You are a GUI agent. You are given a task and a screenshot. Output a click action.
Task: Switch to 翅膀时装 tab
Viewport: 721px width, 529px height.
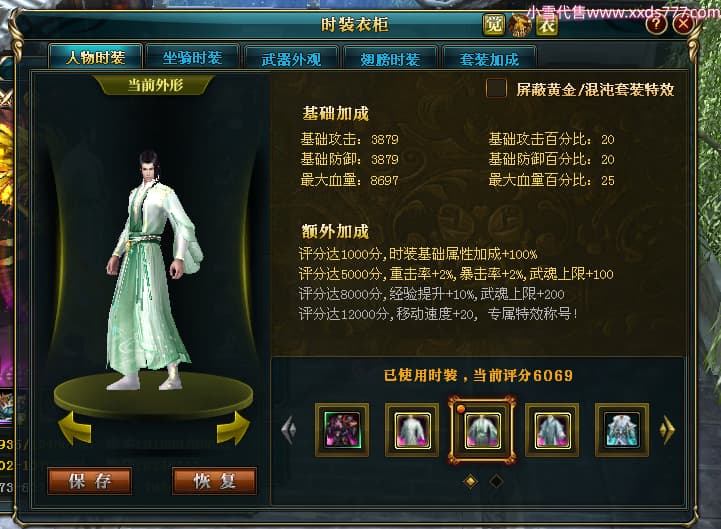click(390, 59)
